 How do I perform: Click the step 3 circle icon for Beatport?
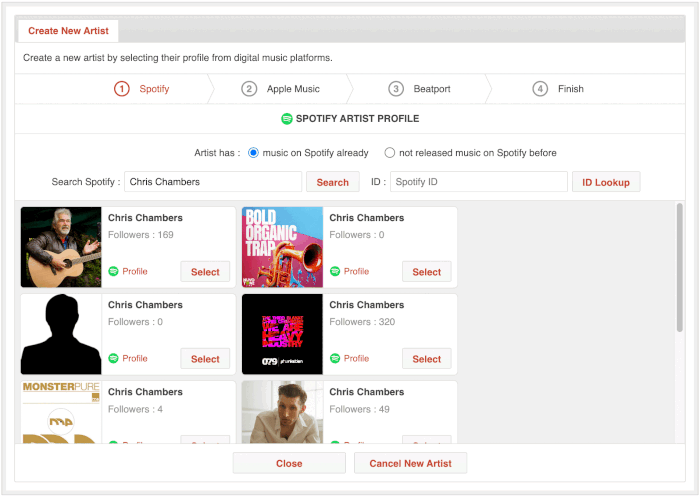tap(396, 89)
